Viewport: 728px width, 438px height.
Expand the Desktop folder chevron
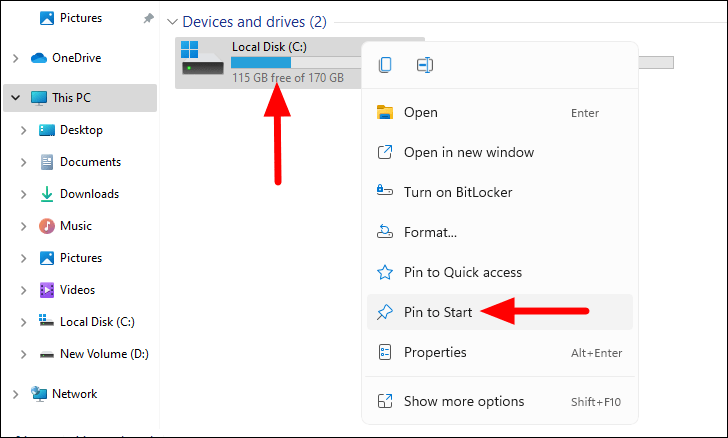point(23,131)
